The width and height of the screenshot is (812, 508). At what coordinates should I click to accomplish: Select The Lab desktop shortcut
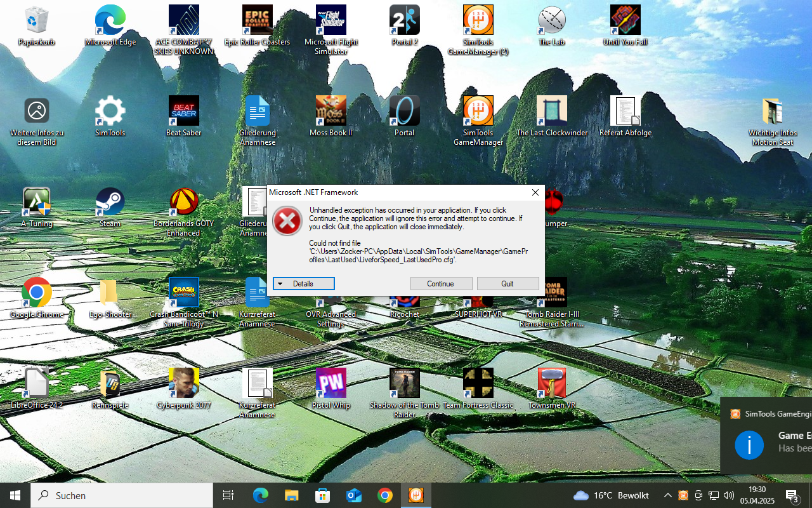tap(552, 27)
